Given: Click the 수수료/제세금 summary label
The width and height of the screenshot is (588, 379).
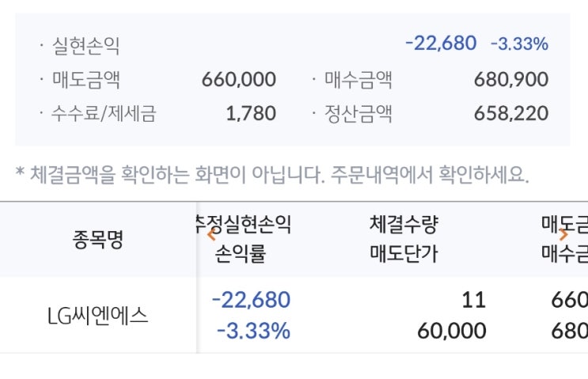Looking at the screenshot, I should pyautogui.click(x=104, y=114).
